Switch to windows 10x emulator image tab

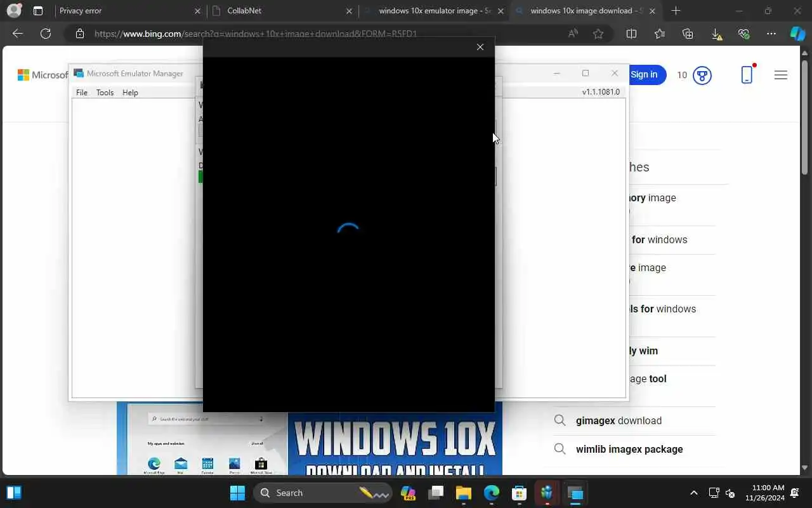435,11
